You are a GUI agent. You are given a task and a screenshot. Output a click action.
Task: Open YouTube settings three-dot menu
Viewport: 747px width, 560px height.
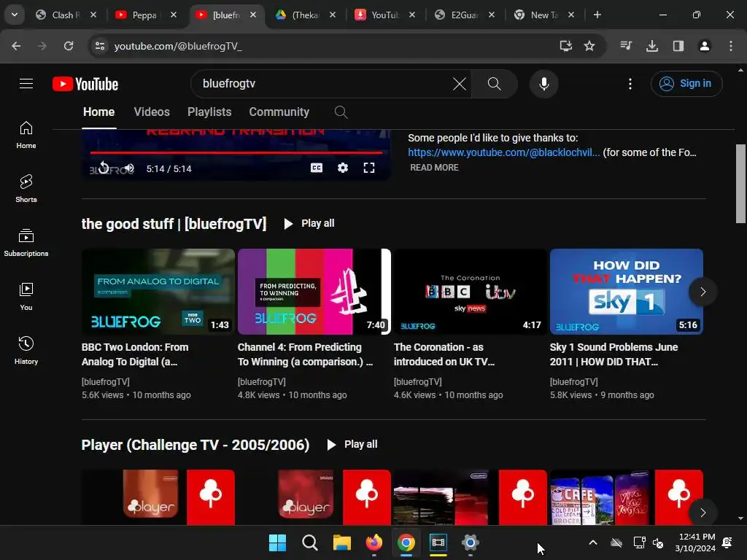[630, 84]
